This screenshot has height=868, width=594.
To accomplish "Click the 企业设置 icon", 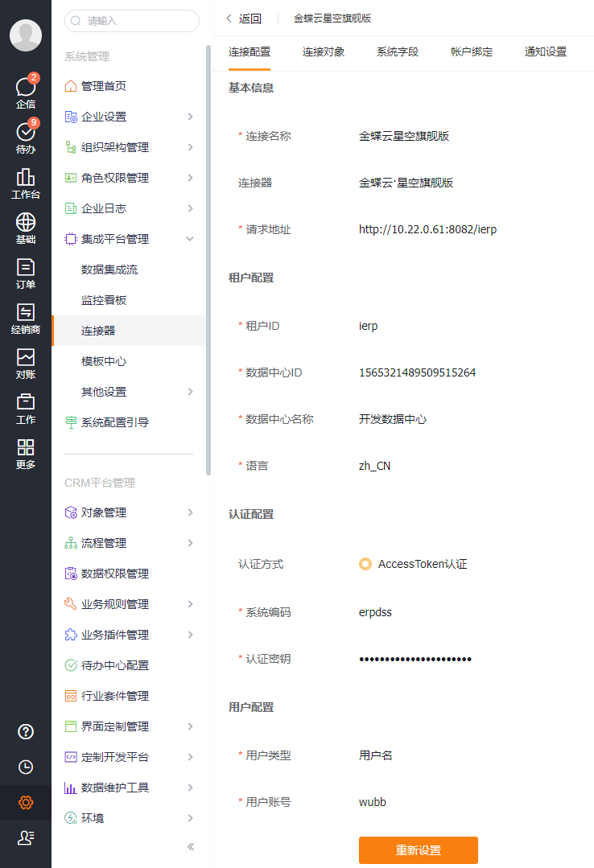I will (70, 117).
